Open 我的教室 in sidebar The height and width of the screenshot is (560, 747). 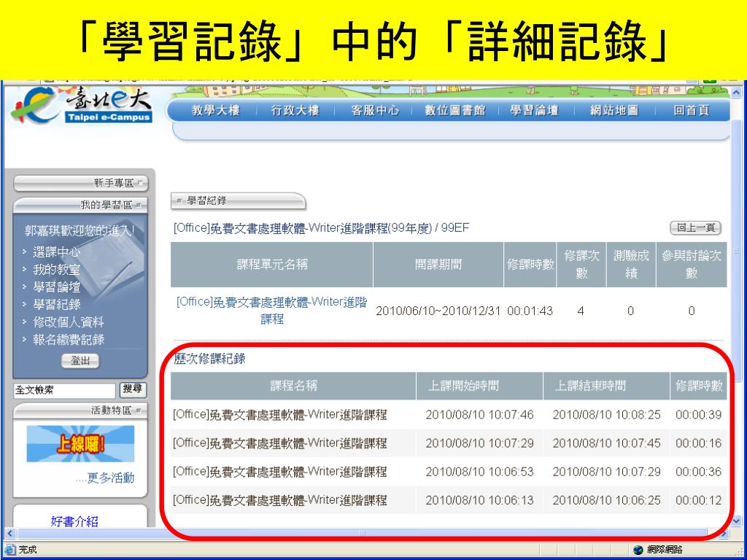(x=56, y=270)
